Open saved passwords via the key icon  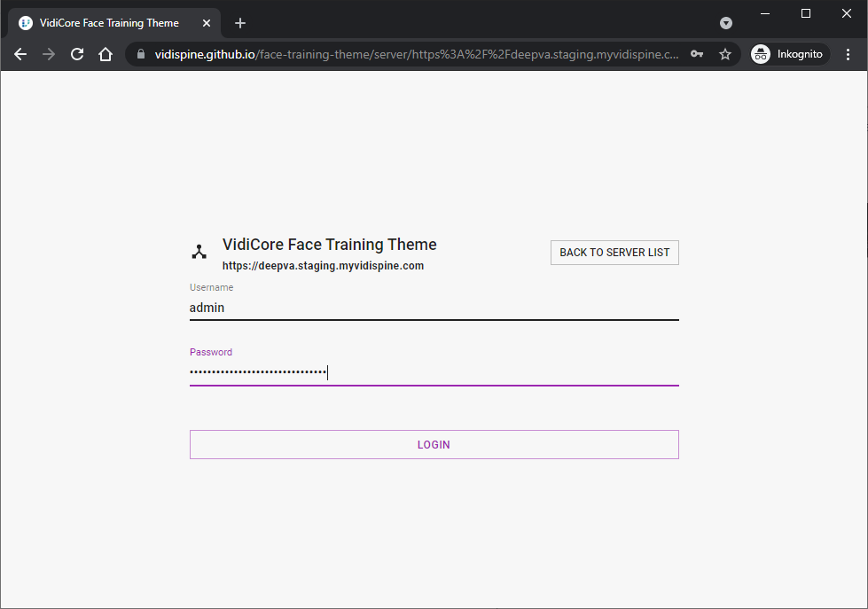pos(697,54)
